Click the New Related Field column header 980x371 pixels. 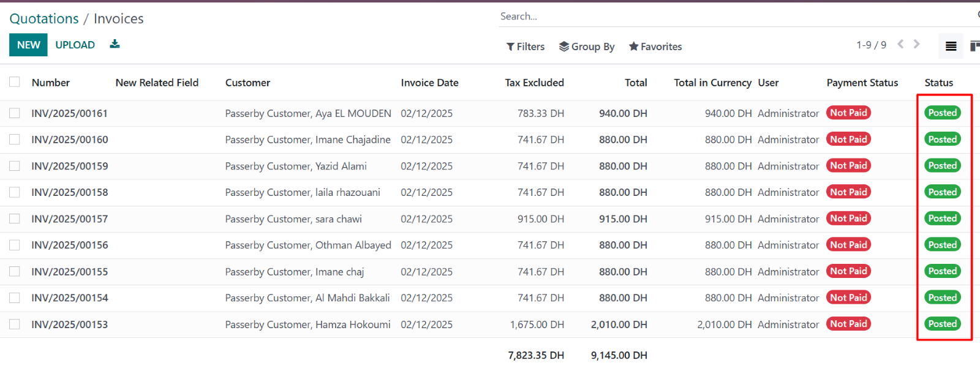[157, 83]
